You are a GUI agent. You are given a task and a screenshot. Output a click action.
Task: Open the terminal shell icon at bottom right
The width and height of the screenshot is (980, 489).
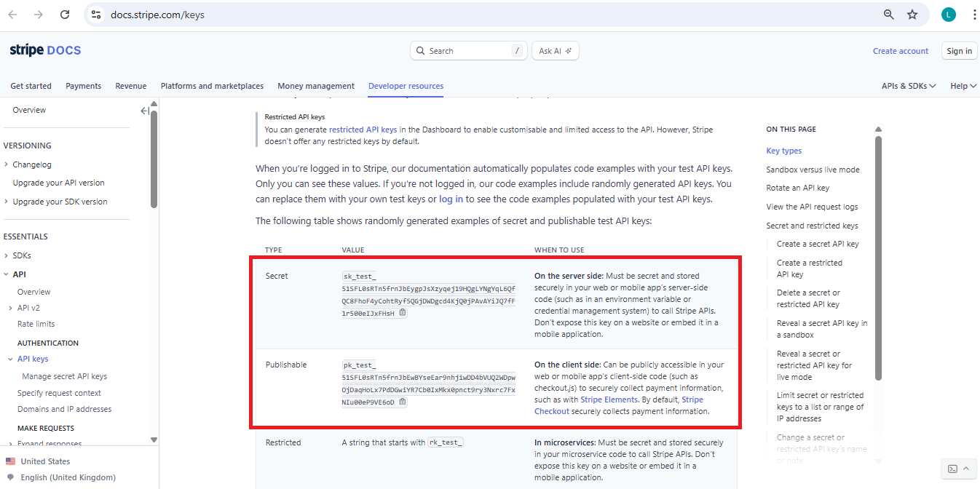point(952,469)
